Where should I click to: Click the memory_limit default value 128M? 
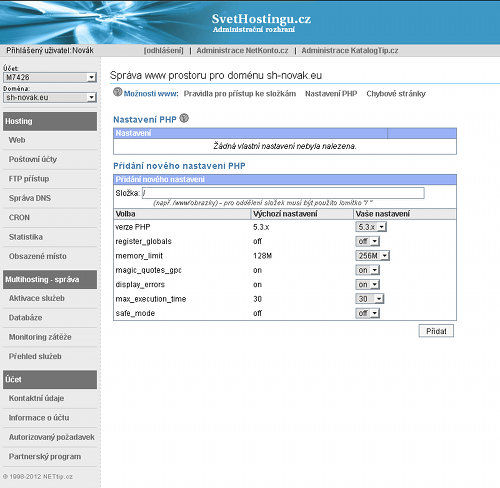tap(262, 256)
